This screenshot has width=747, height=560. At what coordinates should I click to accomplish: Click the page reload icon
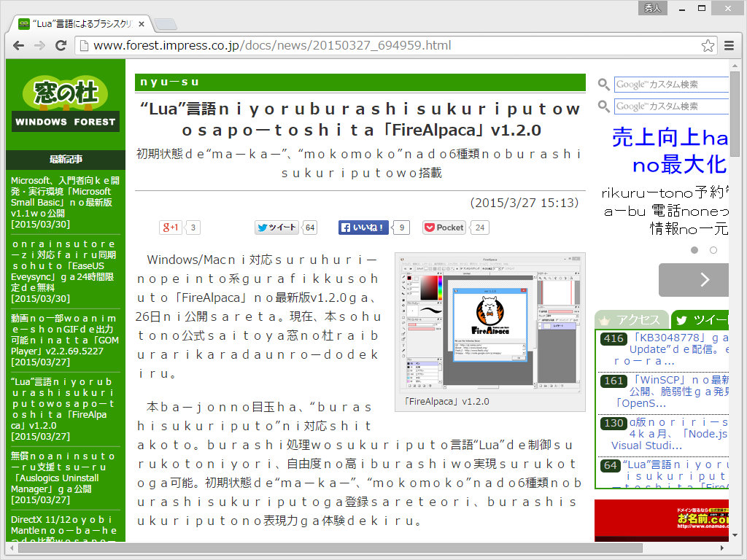61,45
